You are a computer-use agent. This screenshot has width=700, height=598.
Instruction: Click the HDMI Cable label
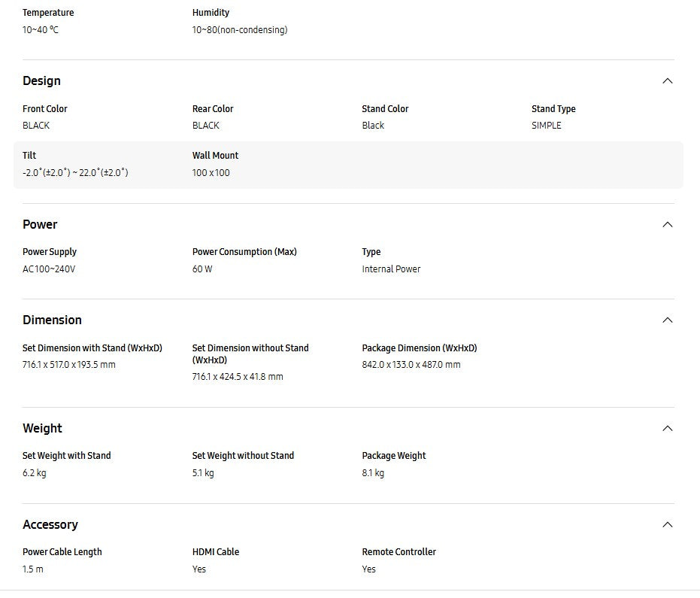tap(216, 552)
